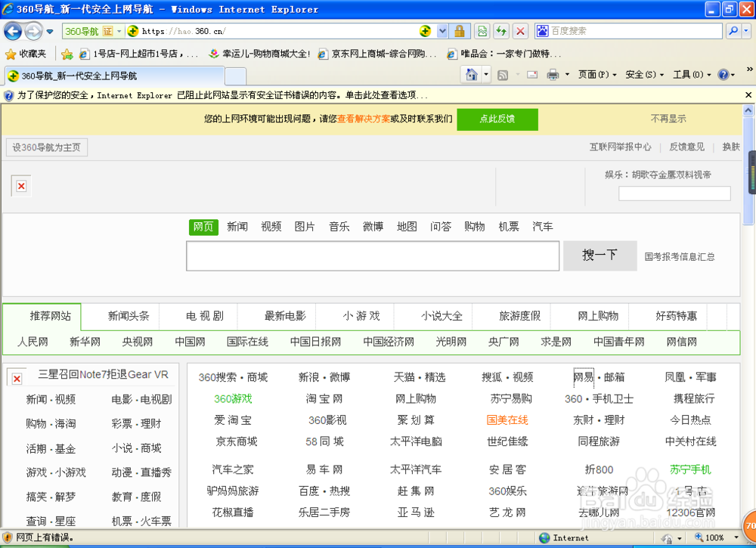
Task: Click 设360导航为主页 button
Action: pyautogui.click(x=46, y=147)
